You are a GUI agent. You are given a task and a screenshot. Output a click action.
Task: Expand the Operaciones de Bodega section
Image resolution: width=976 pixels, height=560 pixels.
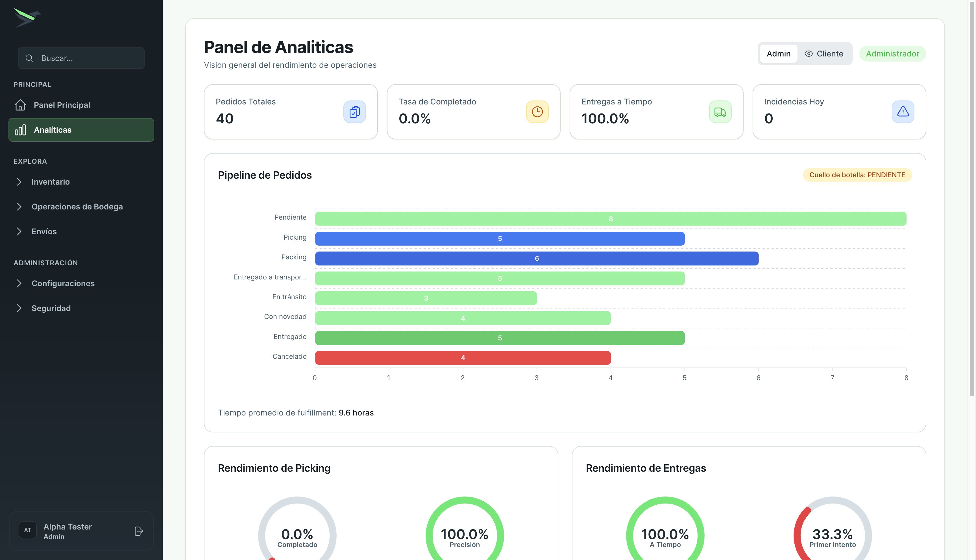pyautogui.click(x=81, y=207)
